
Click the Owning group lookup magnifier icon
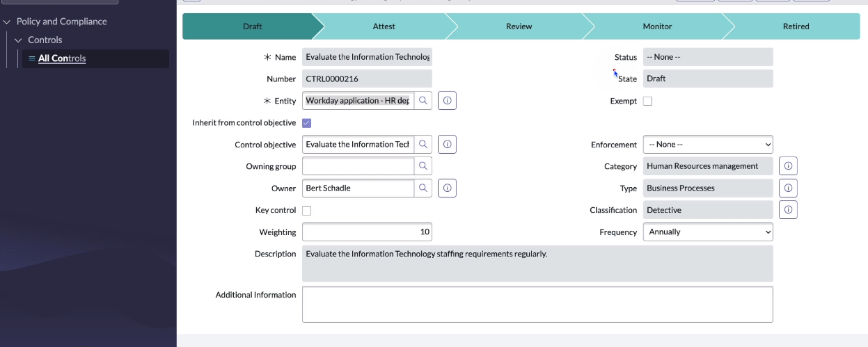[423, 166]
